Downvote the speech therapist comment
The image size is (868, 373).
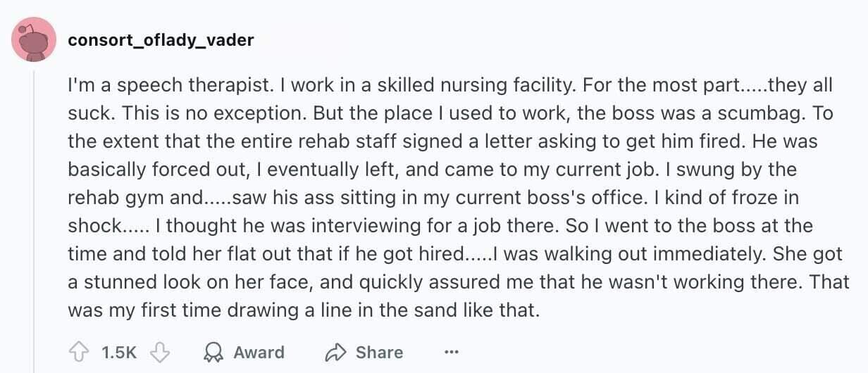[x=161, y=353]
